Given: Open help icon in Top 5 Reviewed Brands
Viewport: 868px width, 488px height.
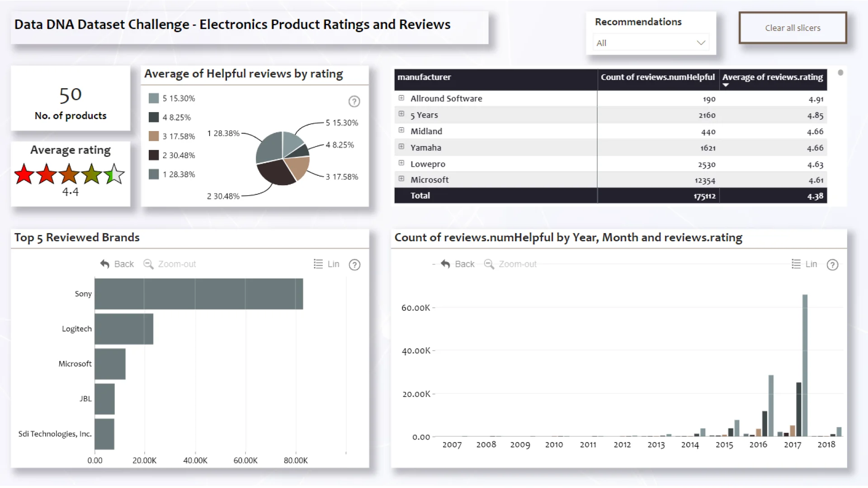Looking at the screenshot, I should [354, 265].
